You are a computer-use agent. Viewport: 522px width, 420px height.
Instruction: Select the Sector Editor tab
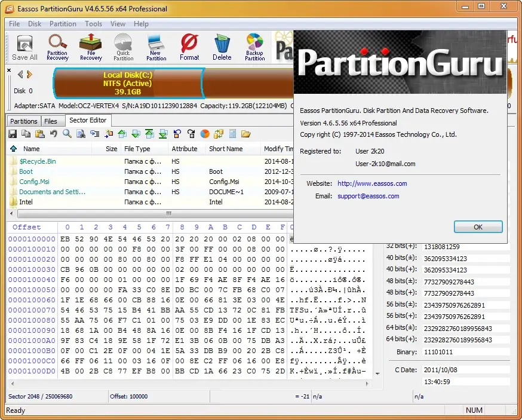[88, 120]
